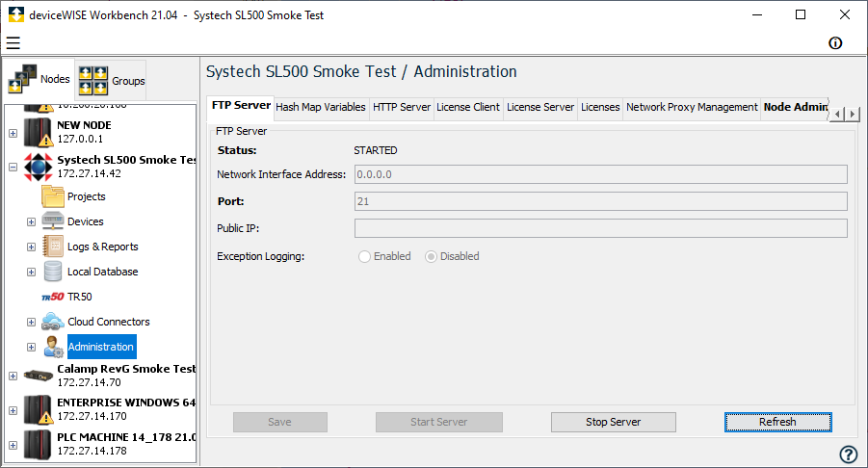Click the TR50 logo icon
The image size is (868, 468).
pyautogui.click(x=53, y=297)
